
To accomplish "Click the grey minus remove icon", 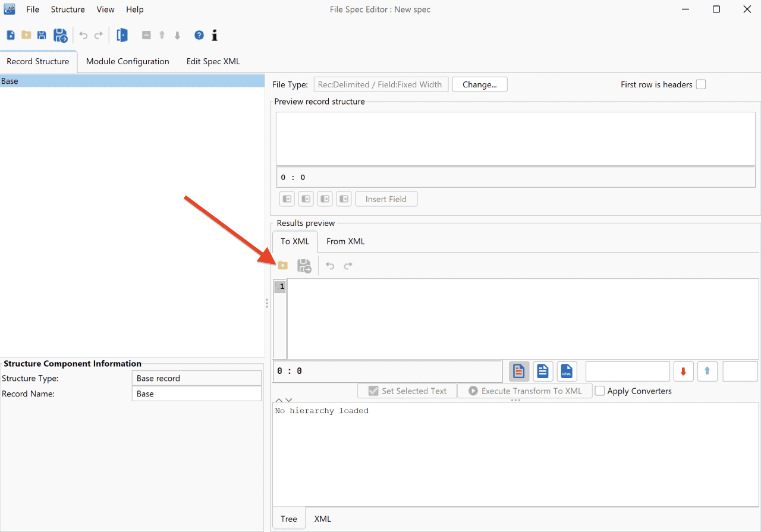I will click(x=146, y=36).
